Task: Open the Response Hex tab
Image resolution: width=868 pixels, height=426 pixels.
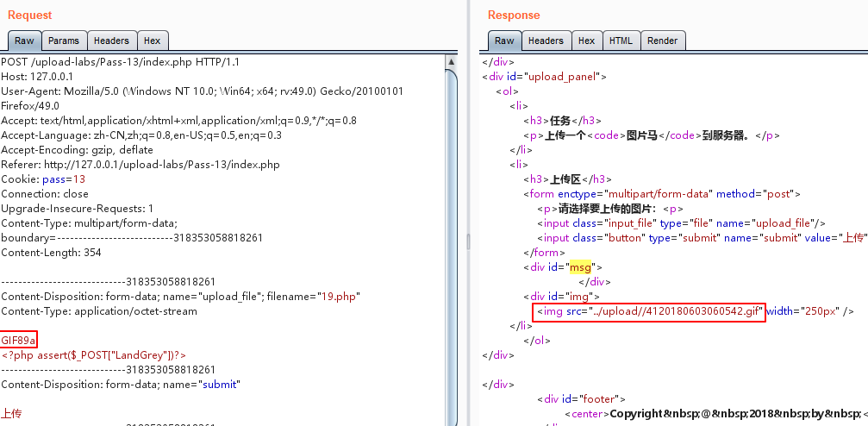Action: 586,41
